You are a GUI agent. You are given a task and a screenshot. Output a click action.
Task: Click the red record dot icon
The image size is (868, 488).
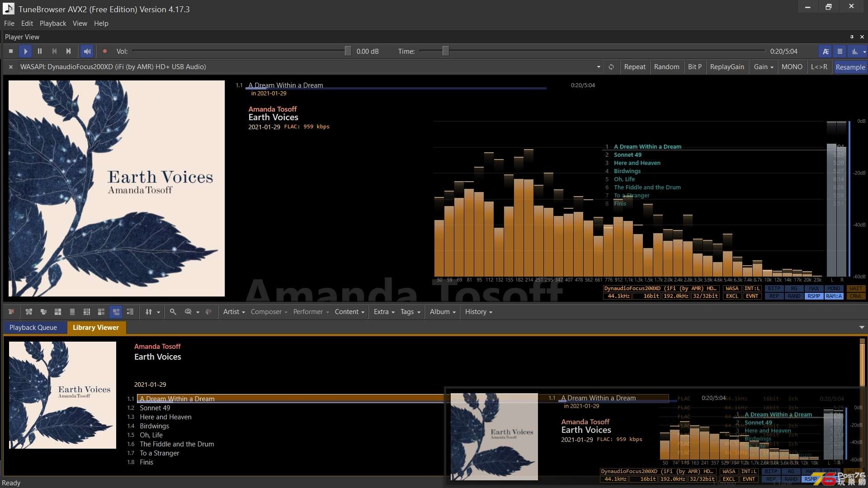click(x=105, y=52)
